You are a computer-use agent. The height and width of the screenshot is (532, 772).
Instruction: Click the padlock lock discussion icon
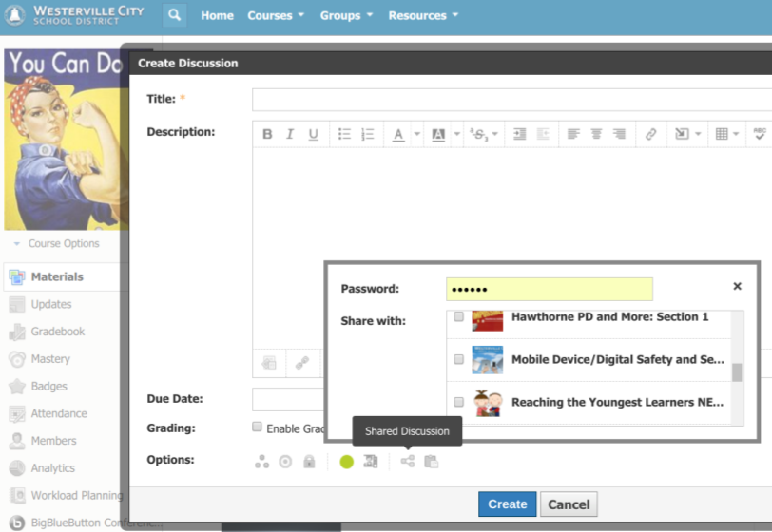pos(309,462)
